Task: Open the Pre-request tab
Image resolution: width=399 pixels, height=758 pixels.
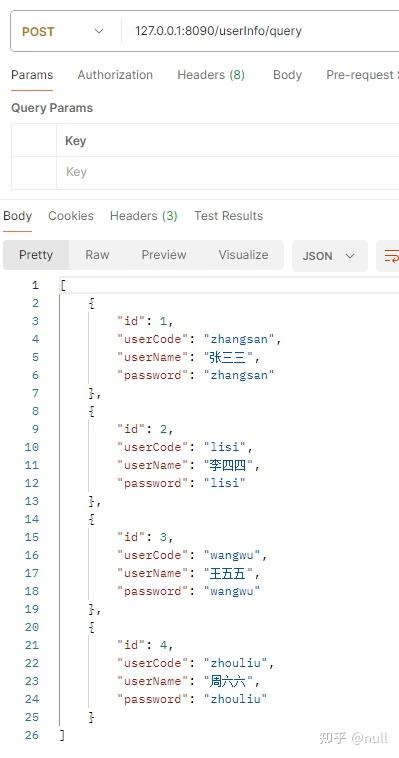Action: (x=362, y=75)
